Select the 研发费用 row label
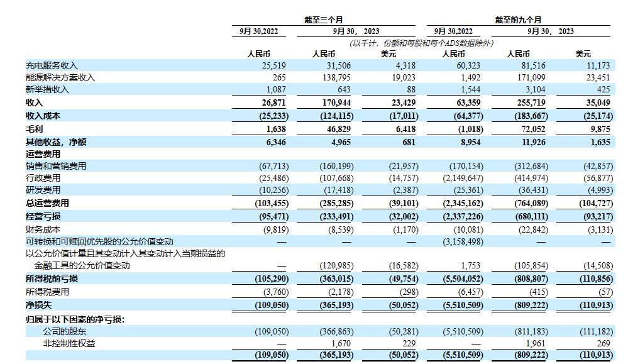 43,190
